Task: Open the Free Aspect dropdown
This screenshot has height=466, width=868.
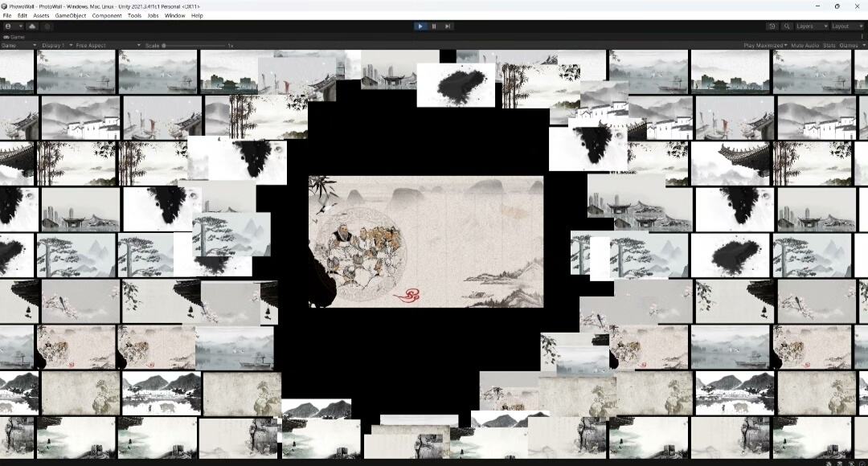Action: pyautogui.click(x=108, y=45)
